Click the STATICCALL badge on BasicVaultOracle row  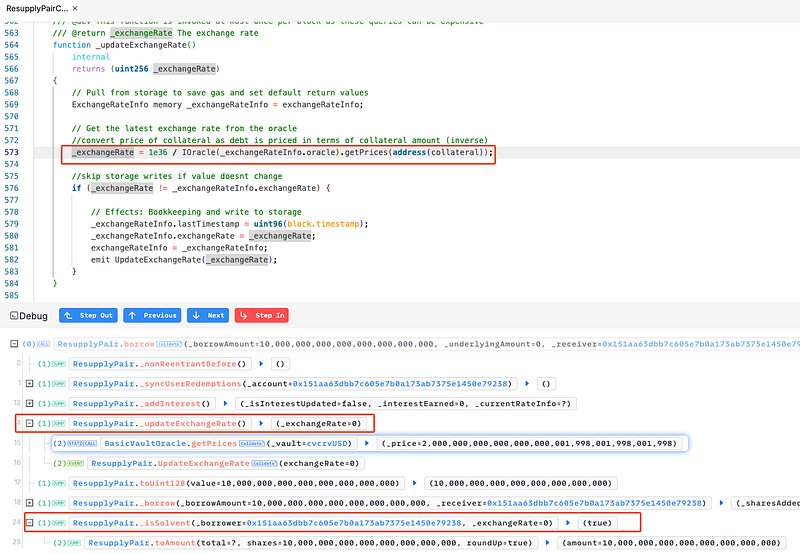coord(82,443)
